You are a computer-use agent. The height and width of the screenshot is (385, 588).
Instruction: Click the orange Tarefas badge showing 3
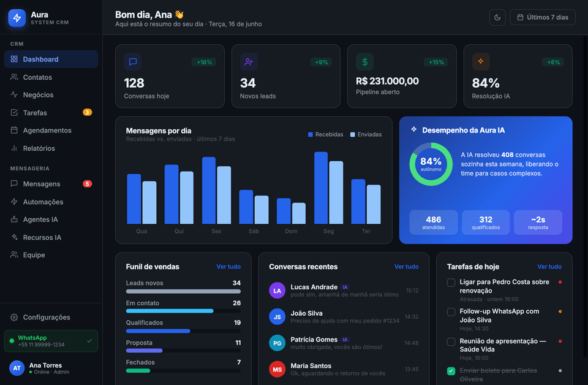(87, 112)
